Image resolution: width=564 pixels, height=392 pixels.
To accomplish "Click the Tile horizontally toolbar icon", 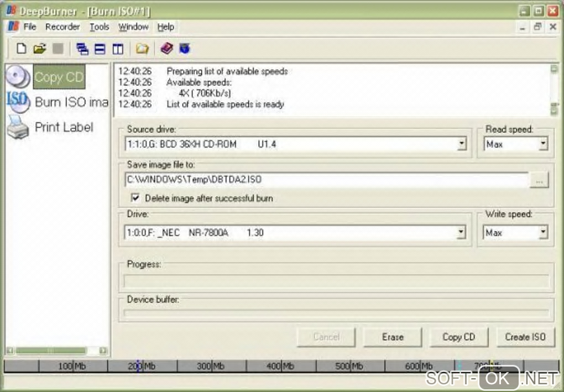I will pos(100,49).
